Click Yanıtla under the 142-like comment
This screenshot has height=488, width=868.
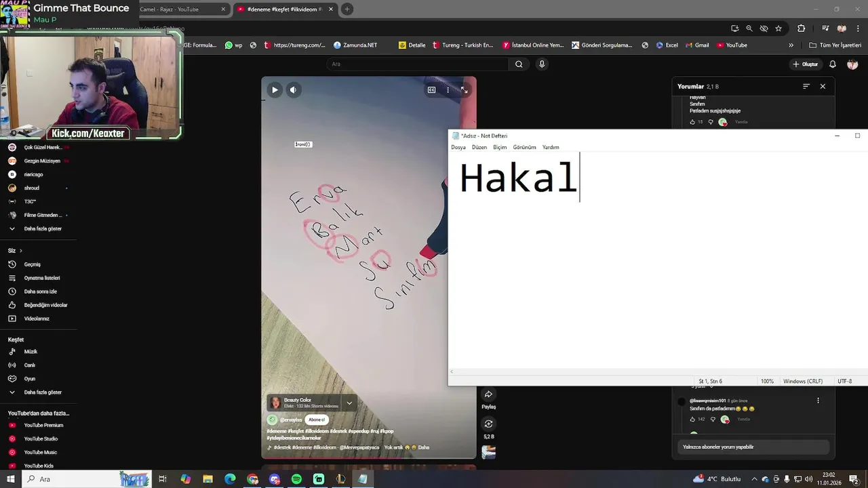743,420
